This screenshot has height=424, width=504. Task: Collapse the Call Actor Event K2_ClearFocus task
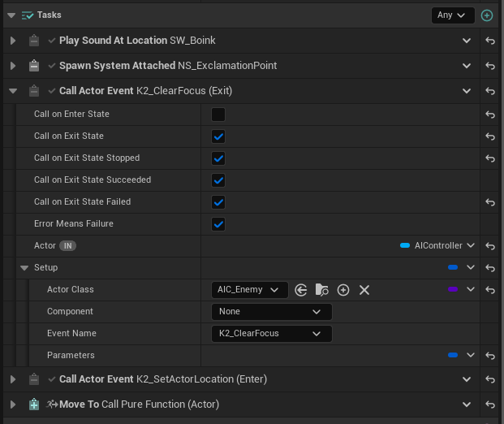(x=13, y=91)
